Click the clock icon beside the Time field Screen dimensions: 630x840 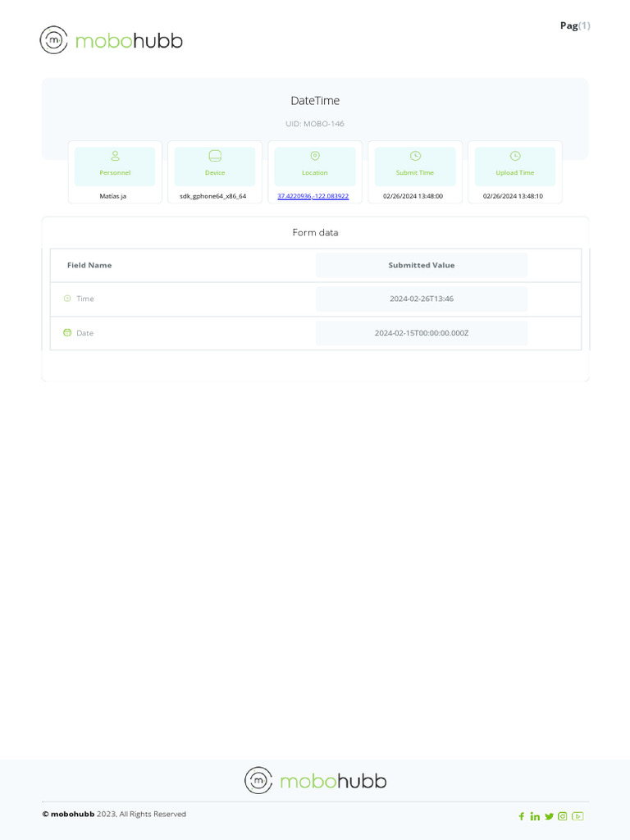pyautogui.click(x=67, y=299)
